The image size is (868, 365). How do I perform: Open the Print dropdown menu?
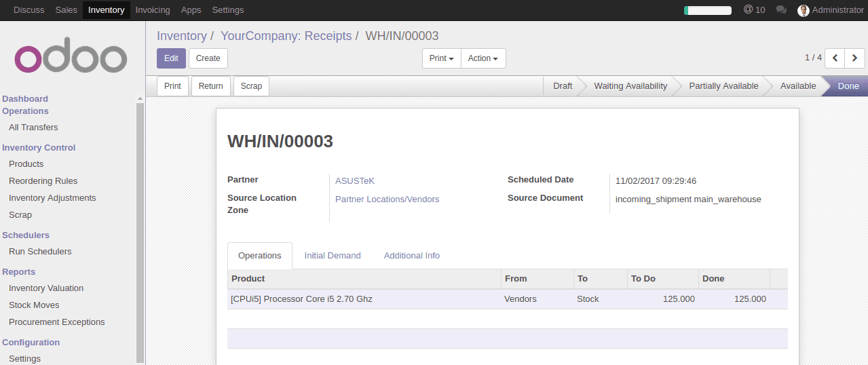click(x=441, y=58)
